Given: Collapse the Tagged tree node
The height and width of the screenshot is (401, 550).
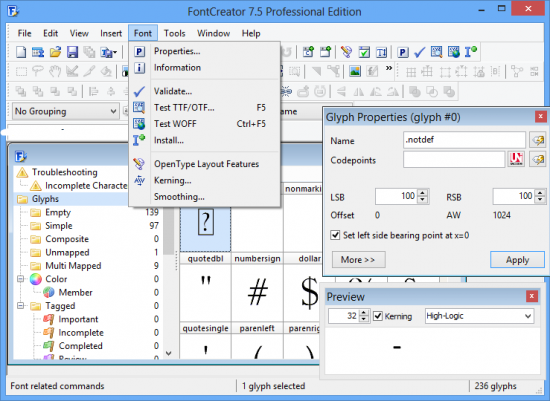Looking at the screenshot, I should tap(21, 306).
